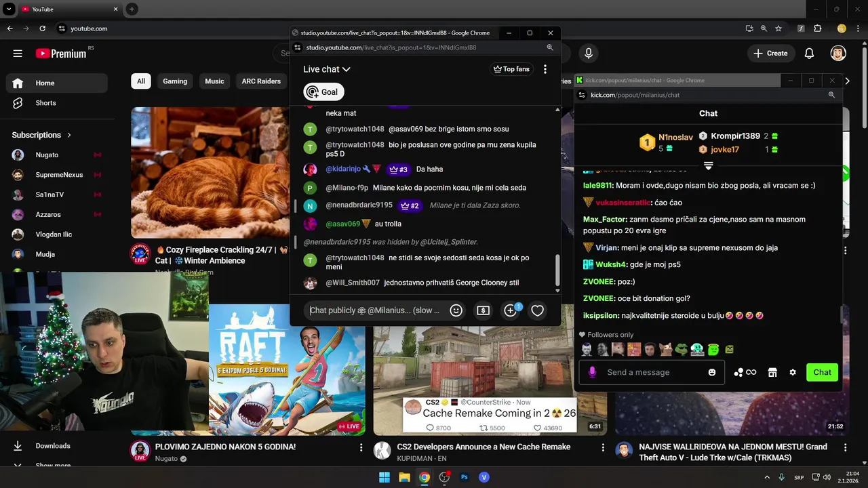Click the zoom icon in the Kick popout address bar

click(831, 95)
